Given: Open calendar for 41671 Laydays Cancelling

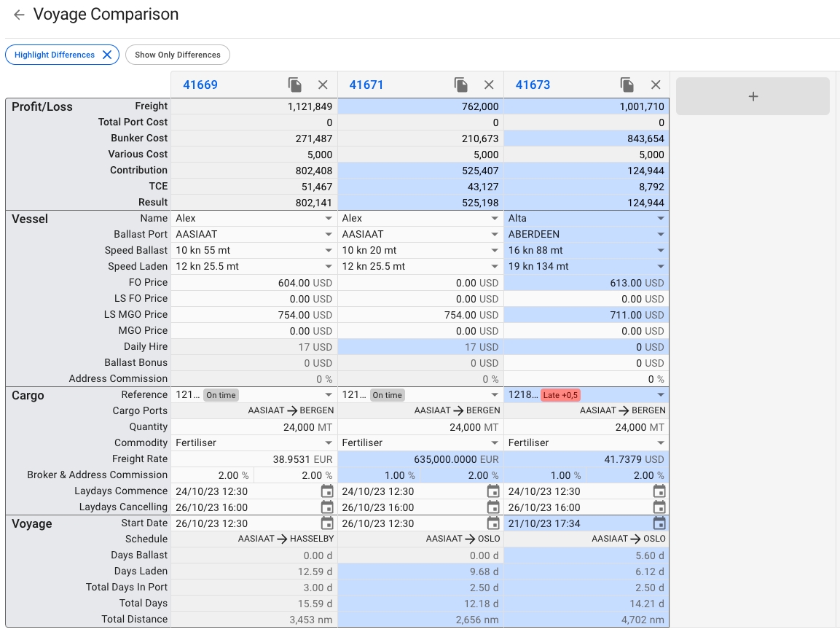Looking at the screenshot, I should coord(493,507).
